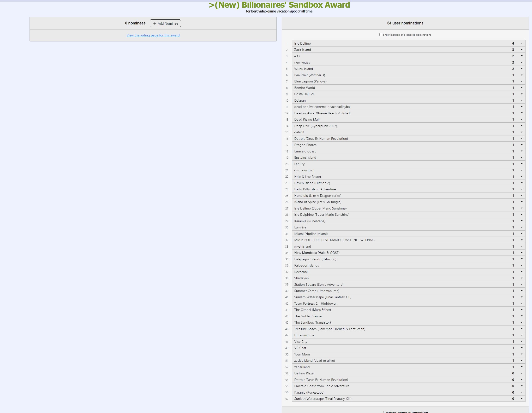Click caret on Your Mom nomination
This screenshot has width=532, height=413.
pyautogui.click(x=521, y=354)
